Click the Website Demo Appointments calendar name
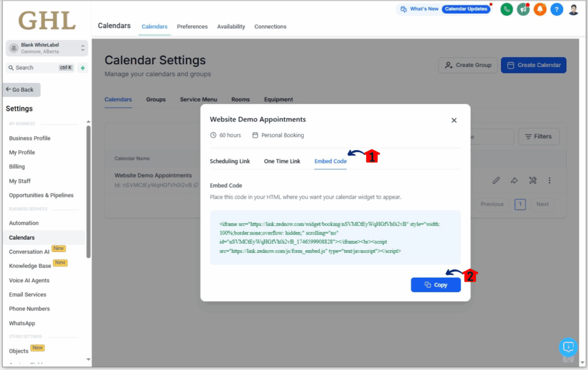 [x=153, y=176]
